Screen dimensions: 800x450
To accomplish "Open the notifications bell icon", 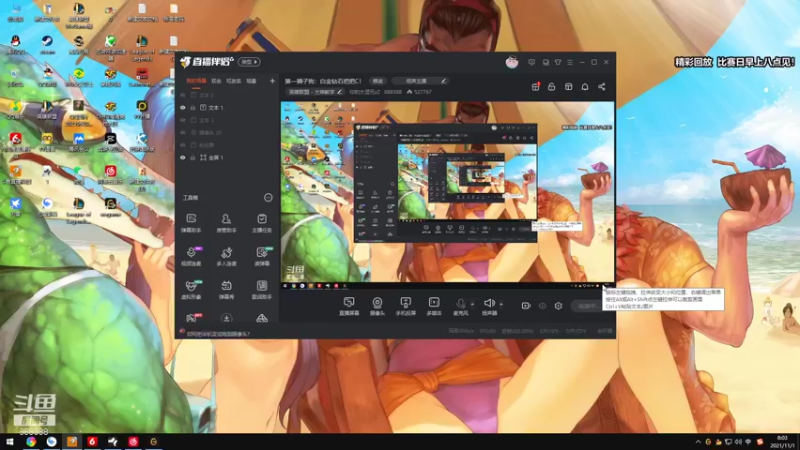I will (585, 87).
